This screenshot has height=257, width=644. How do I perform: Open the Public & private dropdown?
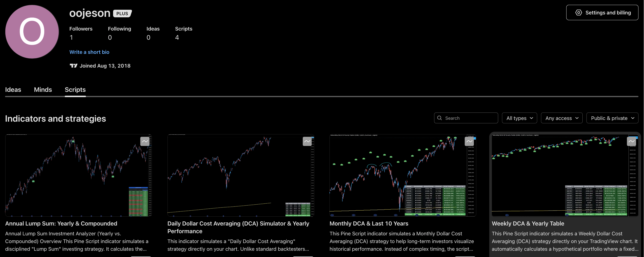pos(612,118)
